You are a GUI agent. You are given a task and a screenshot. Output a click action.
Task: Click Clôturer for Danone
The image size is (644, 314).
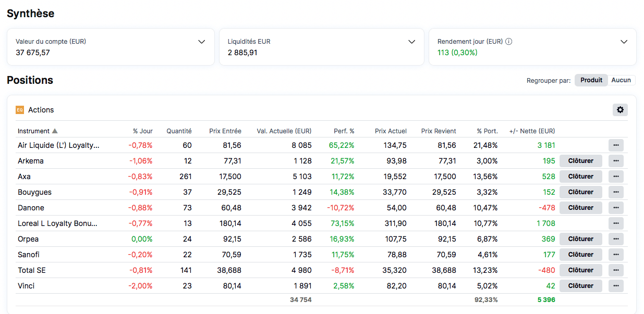(581, 208)
